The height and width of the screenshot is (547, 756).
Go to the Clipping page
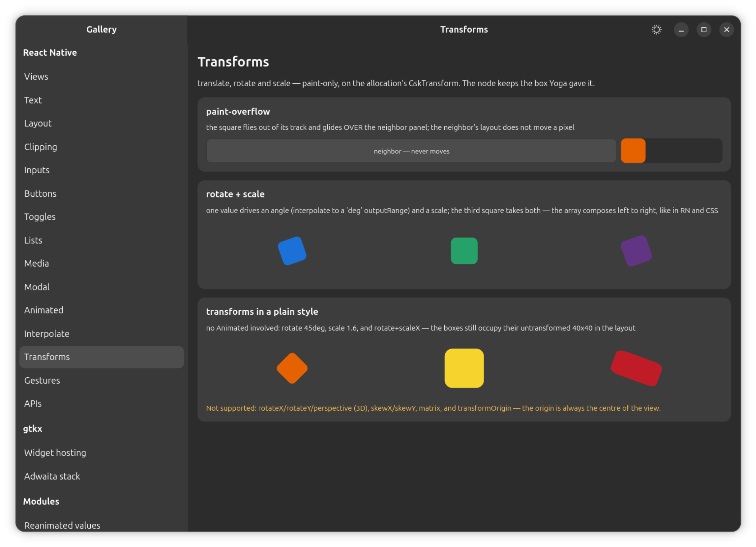[x=102, y=147]
